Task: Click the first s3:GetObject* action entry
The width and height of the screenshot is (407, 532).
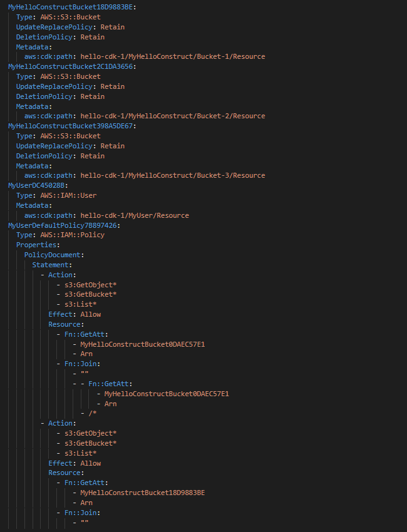Action: pyautogui.click(x=91, y=285)
